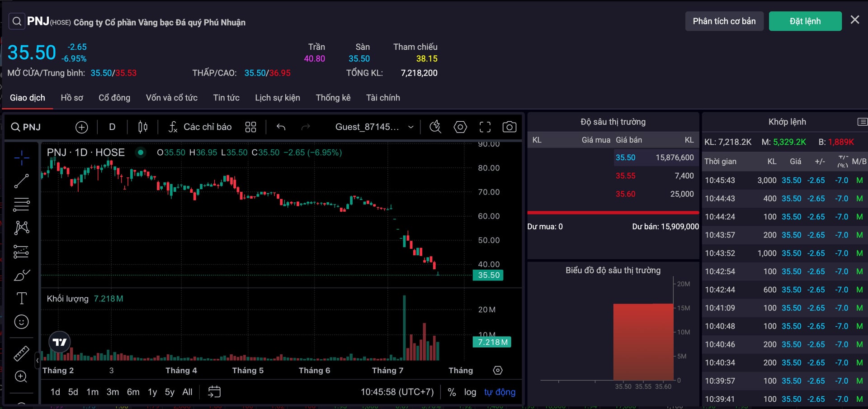868x409 pixels.
Task: Open chart settings hexagon icon
Action: tap(460, 127)
